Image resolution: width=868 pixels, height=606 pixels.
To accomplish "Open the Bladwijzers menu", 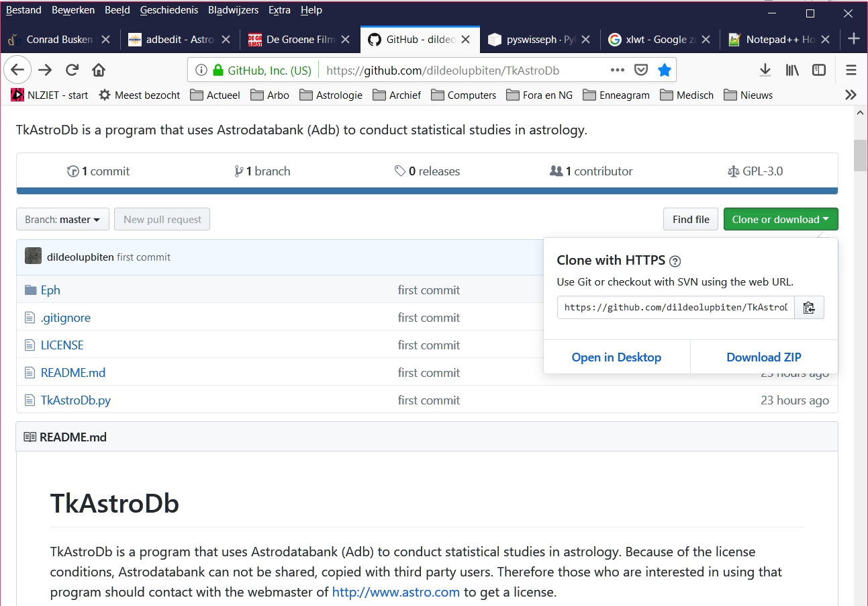I will (x=234, y=10).
